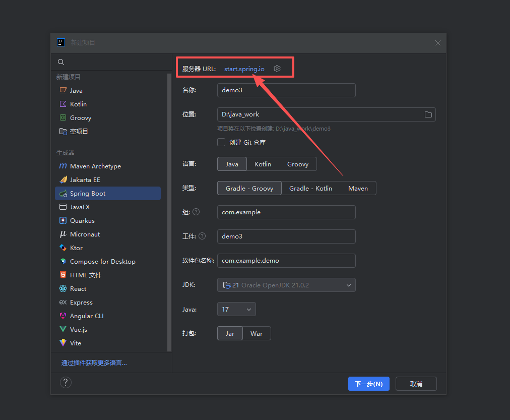Open server URL settings gear icon
Viewport: 510px width, 420px height.
tap(277, 69)
